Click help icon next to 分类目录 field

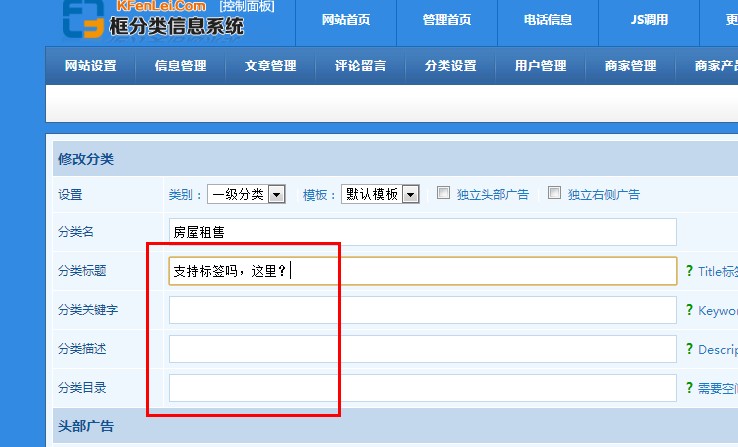689,388
